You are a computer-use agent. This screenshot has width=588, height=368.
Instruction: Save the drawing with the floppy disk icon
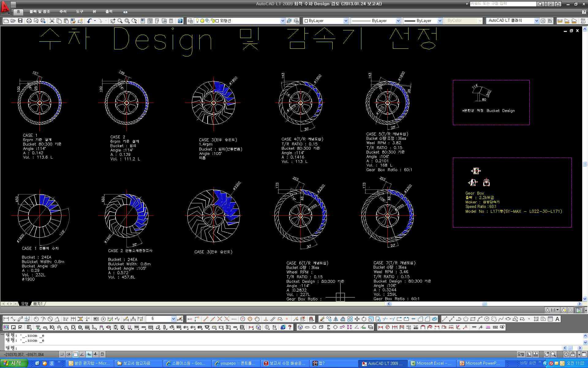(20, 21)
